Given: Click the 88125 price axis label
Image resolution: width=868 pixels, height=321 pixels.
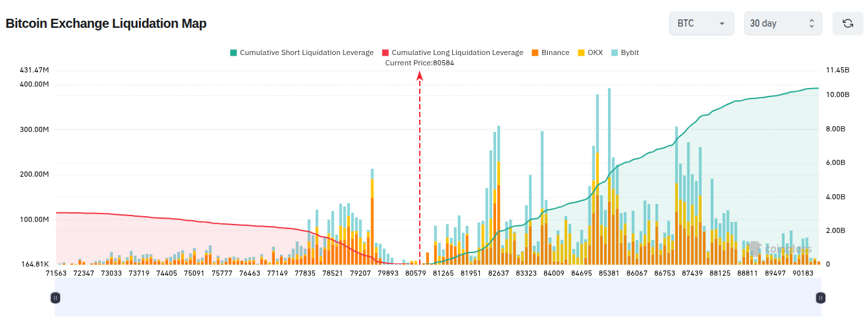Looking at the screenshot, I should [x=720, y=274].
